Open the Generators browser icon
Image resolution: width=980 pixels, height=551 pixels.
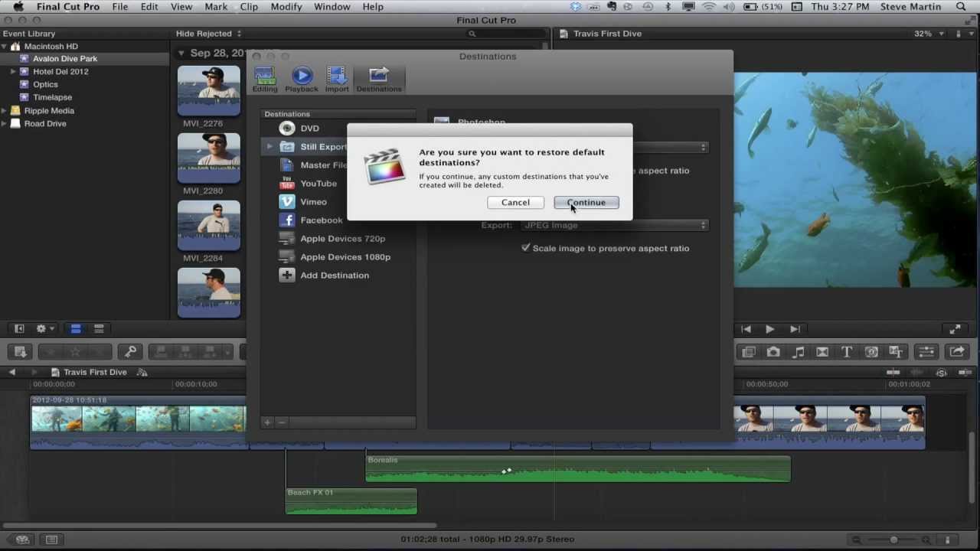coord(871,352)
